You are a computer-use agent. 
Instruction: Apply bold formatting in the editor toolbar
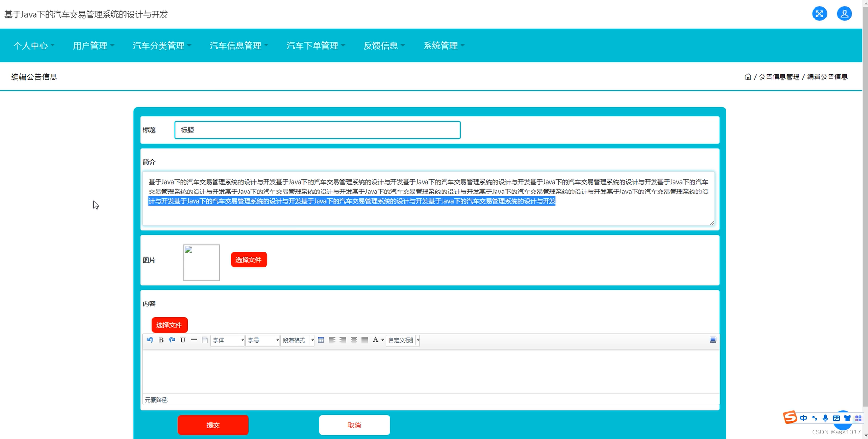(161, 340)
